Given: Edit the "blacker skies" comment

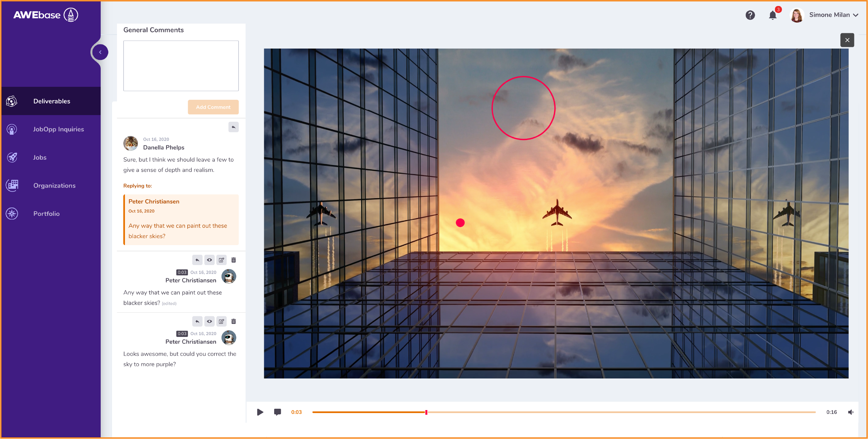Looking at the screenshot, I should click(x=221, y=260).
